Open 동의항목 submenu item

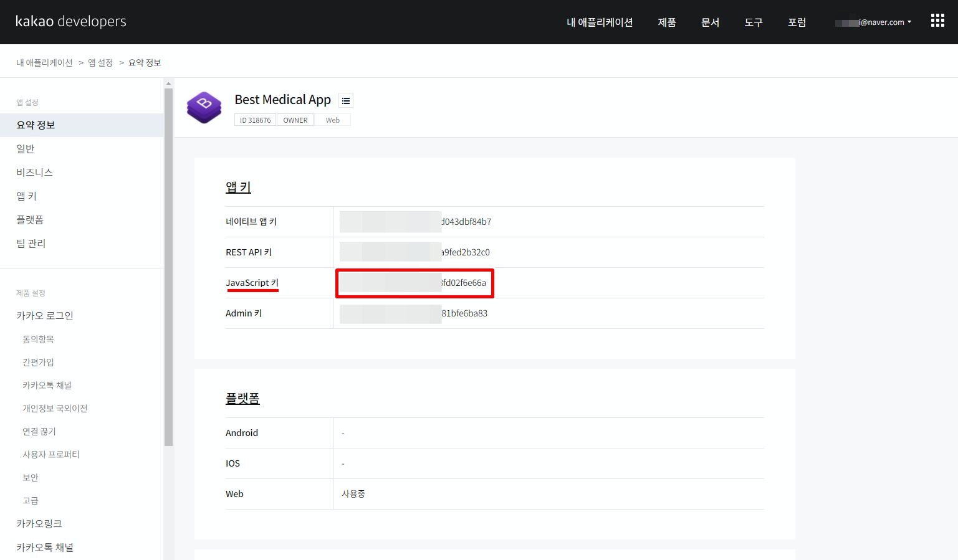(x=38, y=339)
